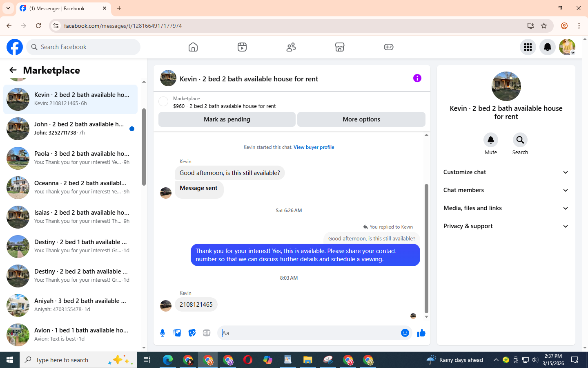Viewport: 588px width, 368px height.
Task: Open conversation information purple icon
Action: point(417,78)
